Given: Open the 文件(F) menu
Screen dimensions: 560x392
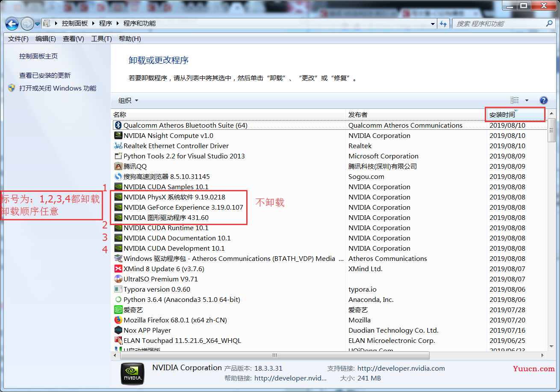Looking at the screenshot, I should point(18,39).
